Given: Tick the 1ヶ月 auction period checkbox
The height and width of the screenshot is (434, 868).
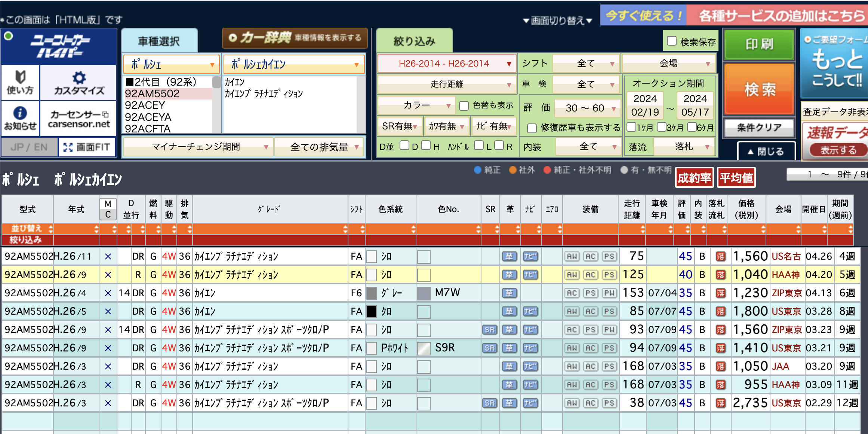Looking at the screenshot, I should [x=631, y=127].
